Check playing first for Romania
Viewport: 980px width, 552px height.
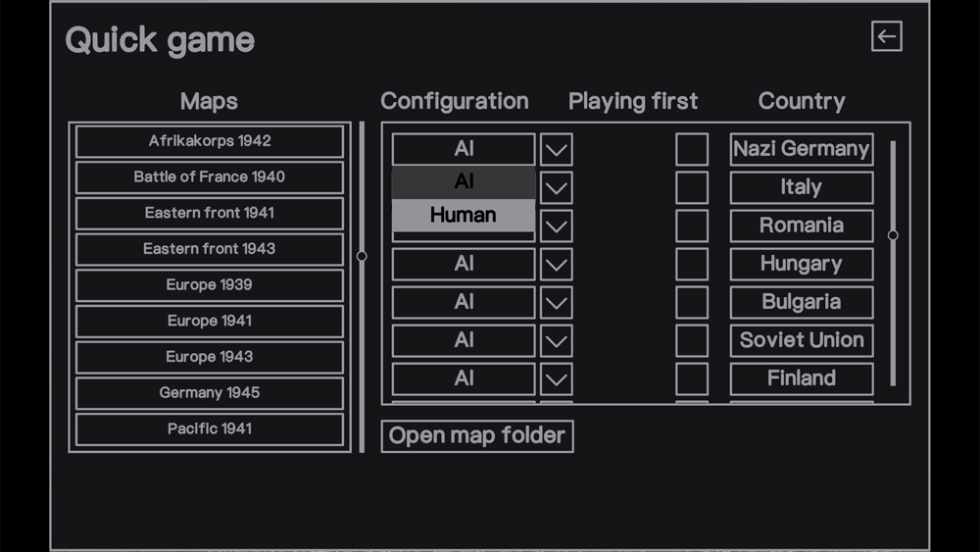692,226
